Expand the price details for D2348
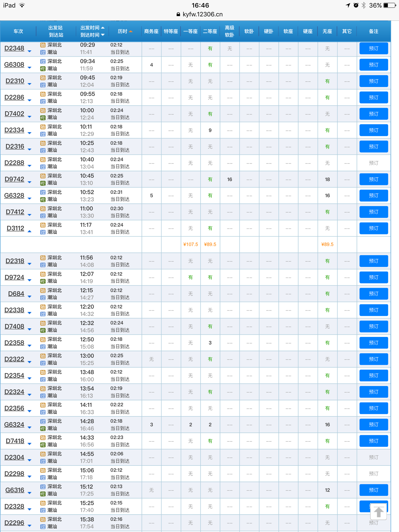 click(x=30, y=52)
